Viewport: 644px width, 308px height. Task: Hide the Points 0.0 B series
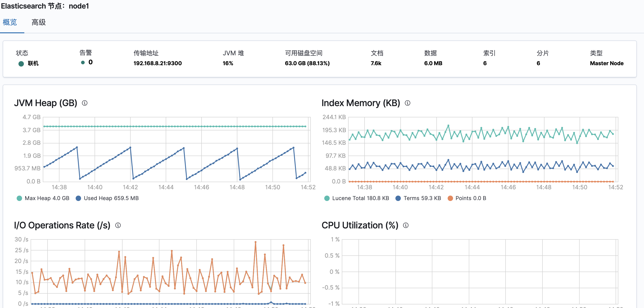[x=470, y=198]
